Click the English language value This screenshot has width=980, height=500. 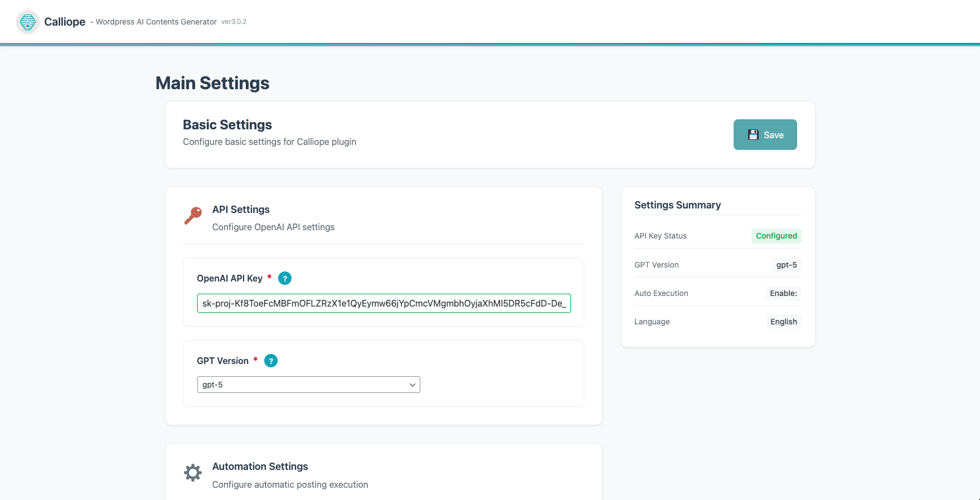[x=784, y=322]
